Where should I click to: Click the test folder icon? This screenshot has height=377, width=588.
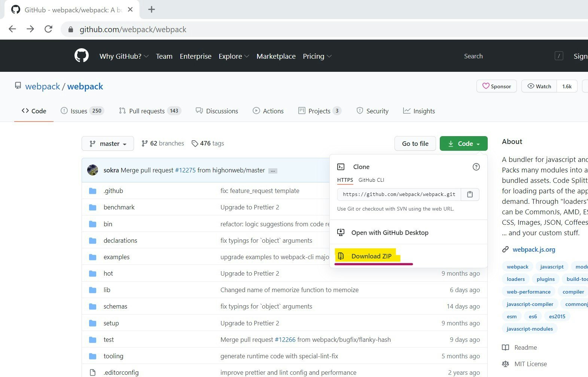point(93,340)
